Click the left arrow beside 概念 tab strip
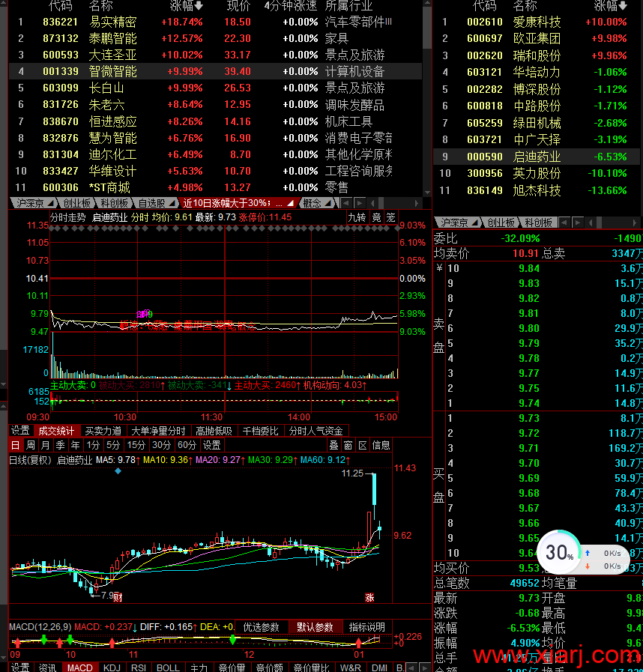The image size is (643, 672). click(x=346, y=203)
